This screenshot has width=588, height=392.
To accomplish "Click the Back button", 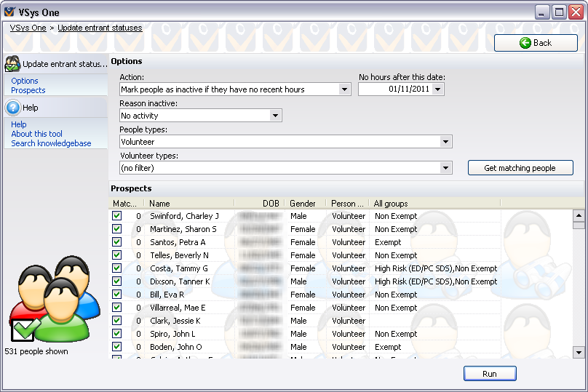I will point(536,43).
